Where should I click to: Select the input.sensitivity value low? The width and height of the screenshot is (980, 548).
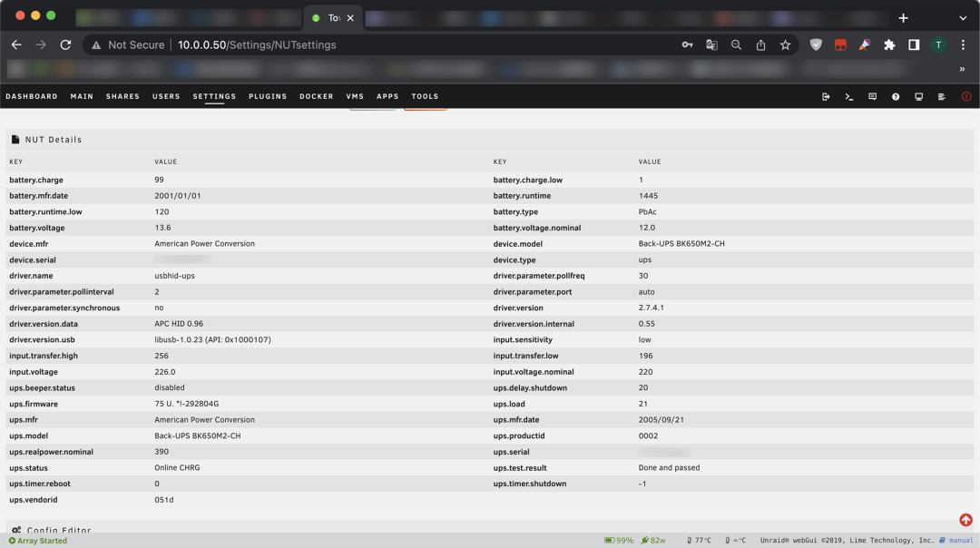pos(644,340)
